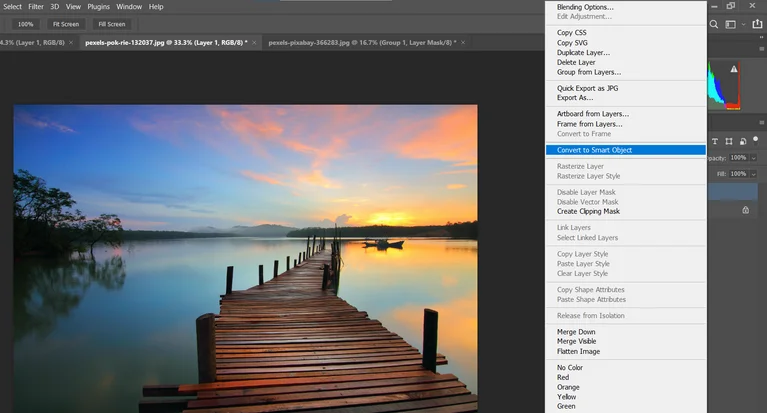Screen dimensions: 767x413
Task: Set layer color label to Red
Action: [x=563, y=377]
